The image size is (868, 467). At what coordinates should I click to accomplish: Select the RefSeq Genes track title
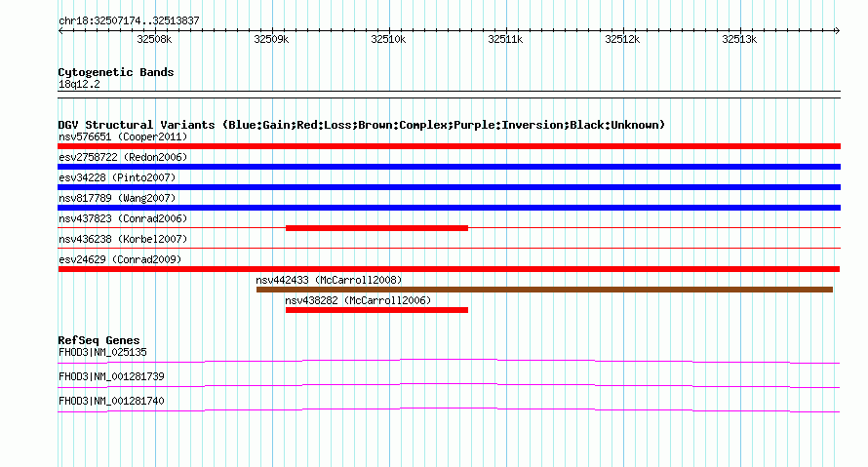click(x=99, y=340)
